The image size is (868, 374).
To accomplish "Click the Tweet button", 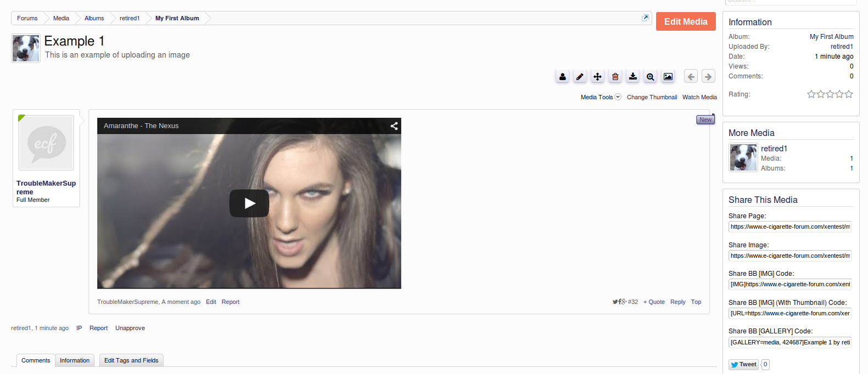I will click(743, 365).
